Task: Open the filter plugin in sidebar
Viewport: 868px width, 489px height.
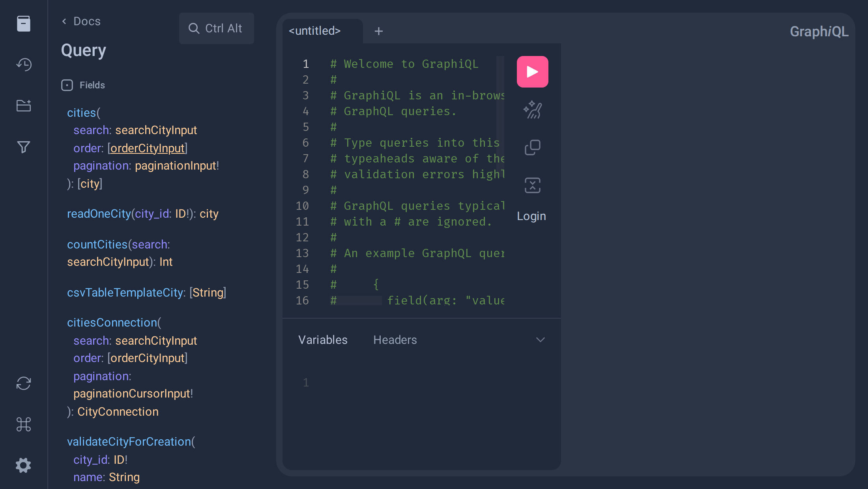Action: 24,147
